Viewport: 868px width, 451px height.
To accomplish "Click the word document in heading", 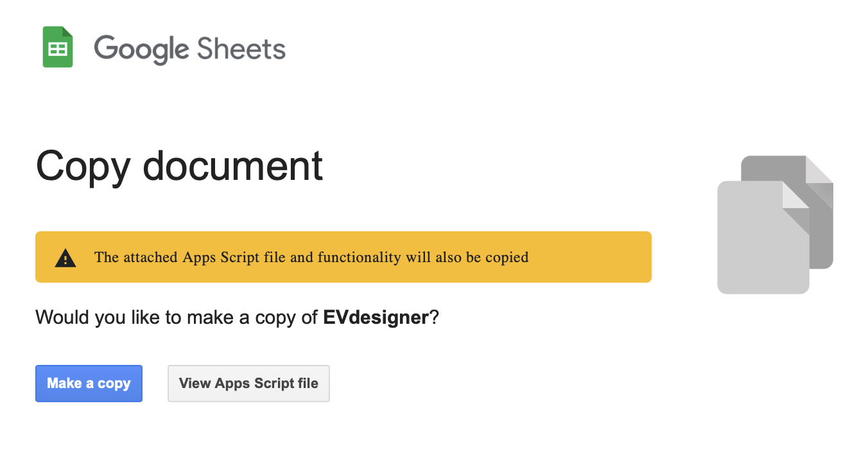I will (x=232, y=166).
